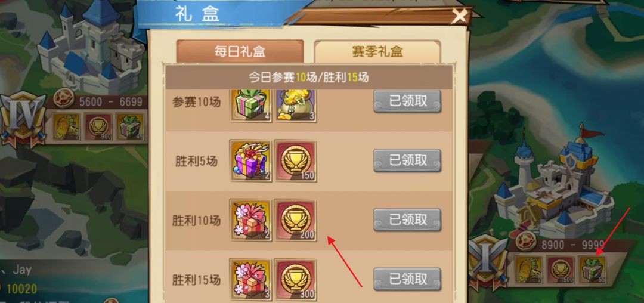The image size is (644, 303).
Task: Click 已领取 button for 参赛10场
Action: click(x=407, y=101)
